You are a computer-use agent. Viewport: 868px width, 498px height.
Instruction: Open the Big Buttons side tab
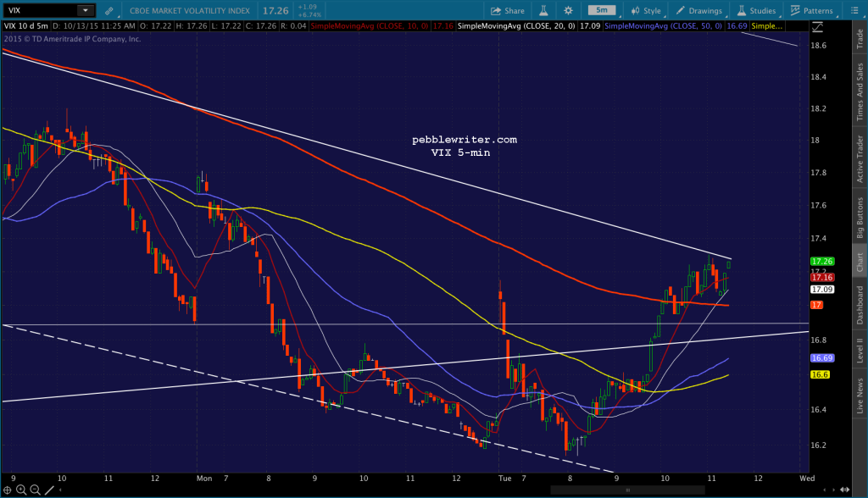tap(860, 218)
